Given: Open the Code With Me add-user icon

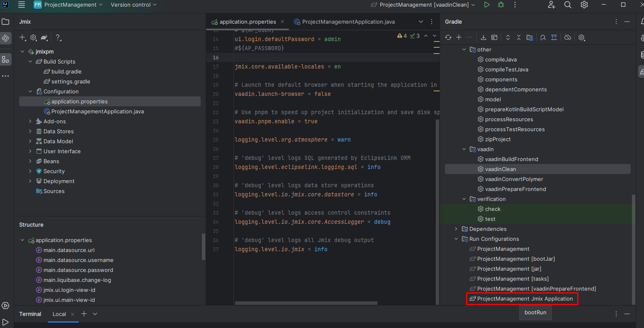Looking at the screenshot, I should coord(551,5).
